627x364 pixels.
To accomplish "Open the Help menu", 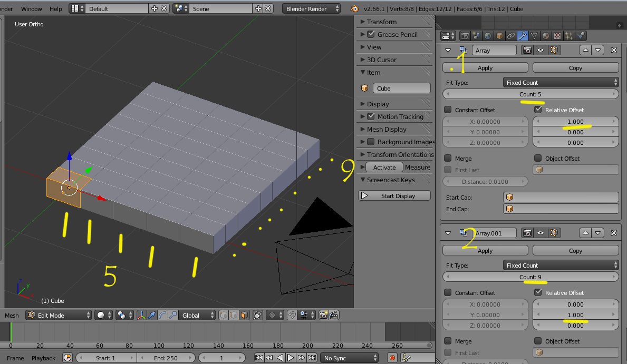I will coord(55,9).
